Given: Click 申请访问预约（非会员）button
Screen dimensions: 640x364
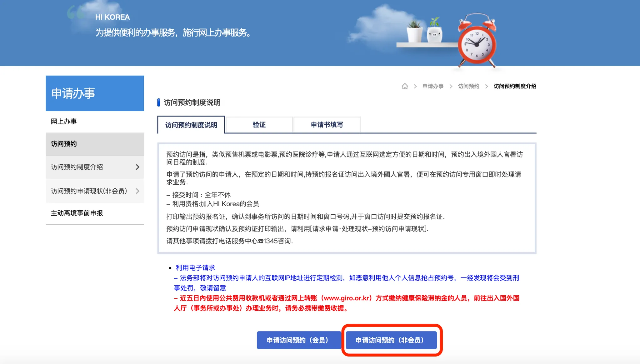Looking at the screenshot, I should pos(391,340).
